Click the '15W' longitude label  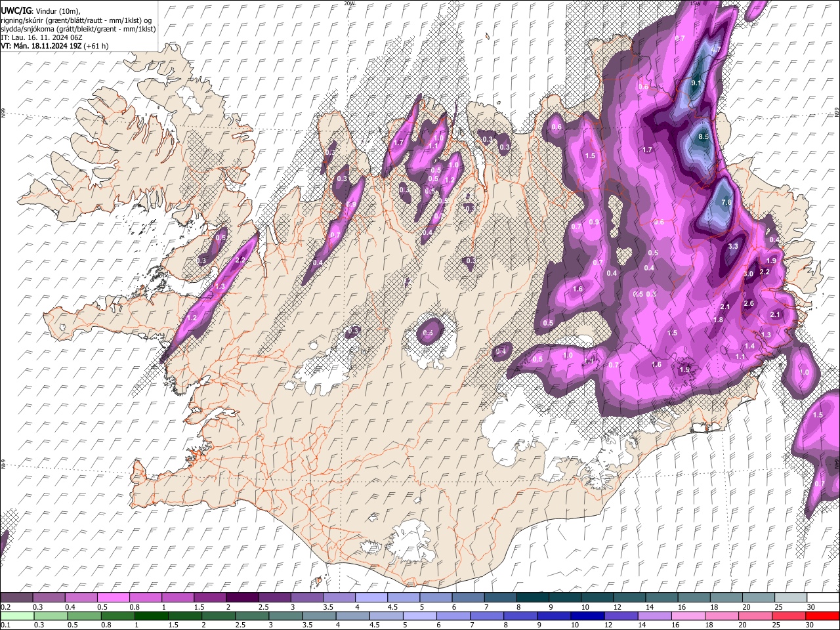696,3
